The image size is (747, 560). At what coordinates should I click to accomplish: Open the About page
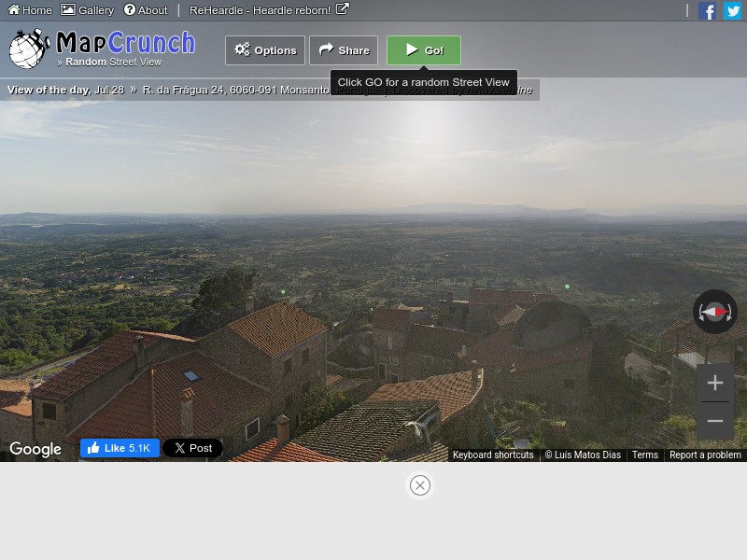(x=146, y=10)
